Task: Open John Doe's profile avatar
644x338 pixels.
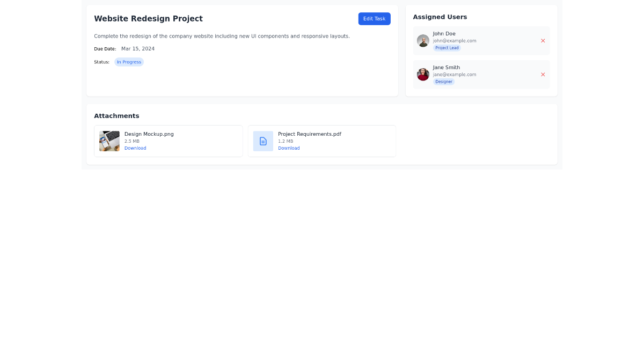Action: point(422,40)
